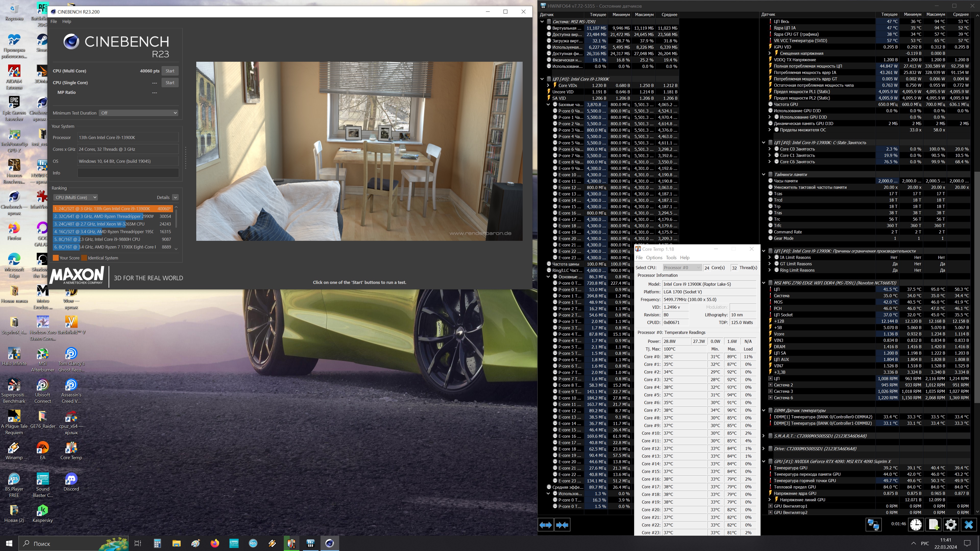Open Cinebench File menu
980x551 pixels.
pyautogui.click(x=54, y=21)
